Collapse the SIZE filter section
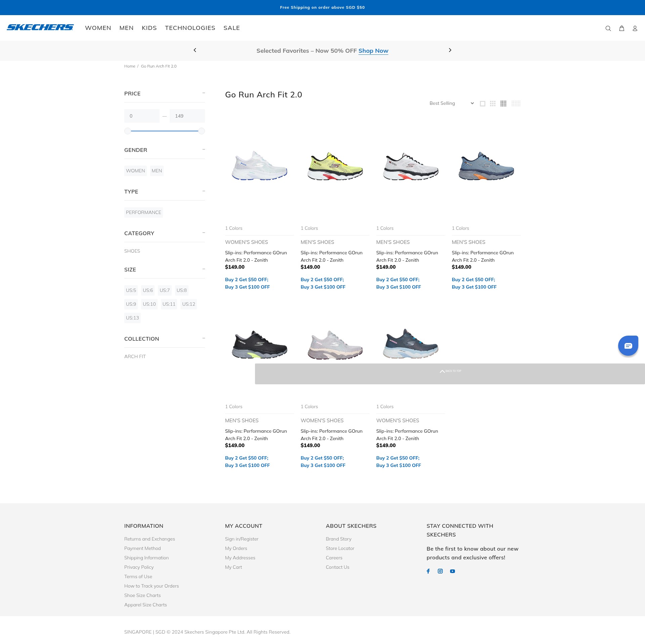Image resolution: width=645 pixels, height=644 pixels. tap(204, 269)
